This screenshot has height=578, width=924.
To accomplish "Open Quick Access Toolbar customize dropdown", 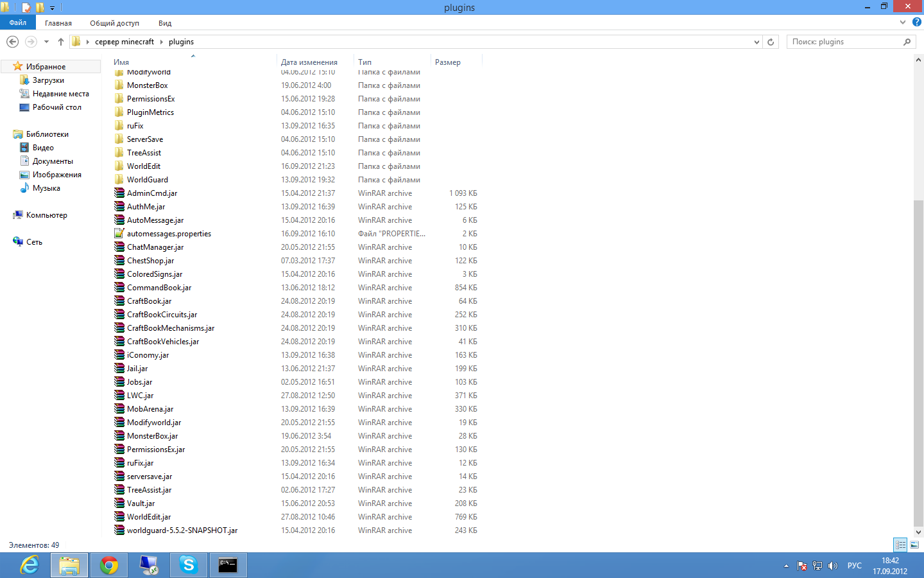I will point(53,8).
